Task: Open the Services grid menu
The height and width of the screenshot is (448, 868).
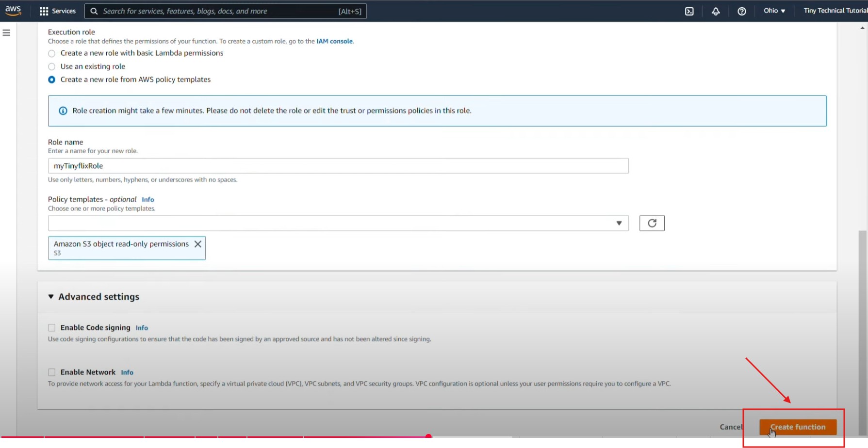Action: pyautogui.click(x=57, y=11)
